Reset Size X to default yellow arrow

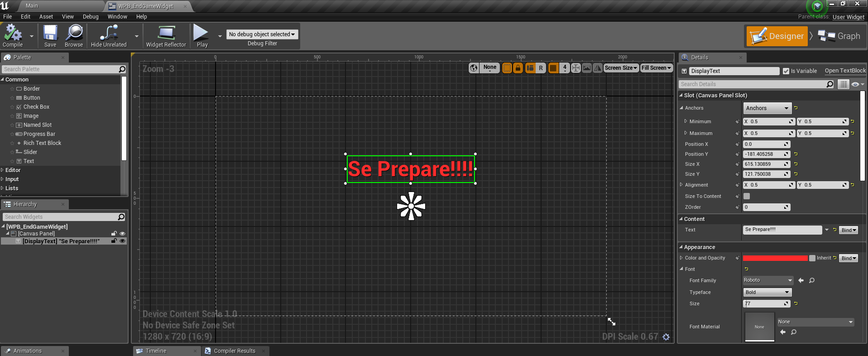[796, 164]
